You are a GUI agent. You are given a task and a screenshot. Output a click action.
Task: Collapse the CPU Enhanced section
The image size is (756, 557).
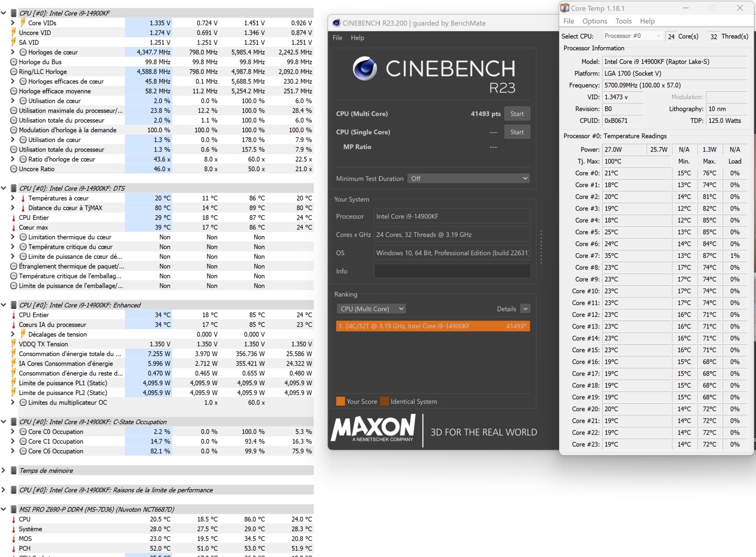4,305
